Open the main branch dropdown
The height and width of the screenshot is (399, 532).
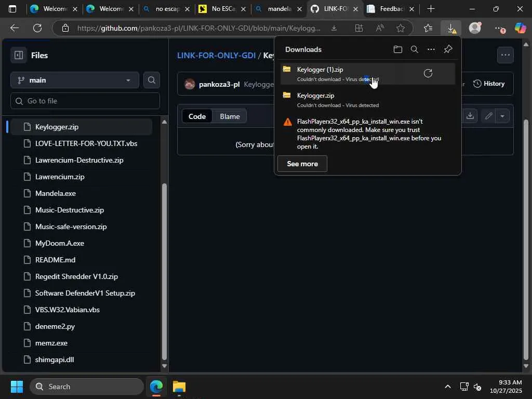point(75,80)
